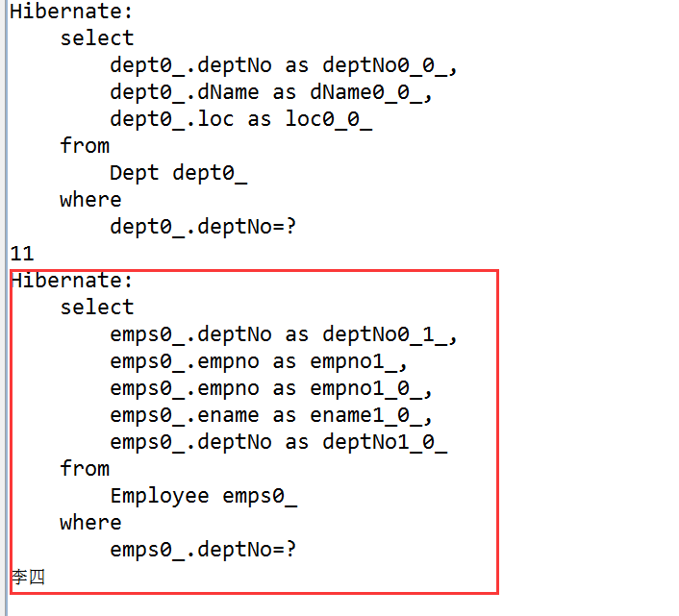Screen dimensions: 679x616
Task: Click the line 'emps0_.deptNo as deptNo0_1_,'
Action: 284,334
